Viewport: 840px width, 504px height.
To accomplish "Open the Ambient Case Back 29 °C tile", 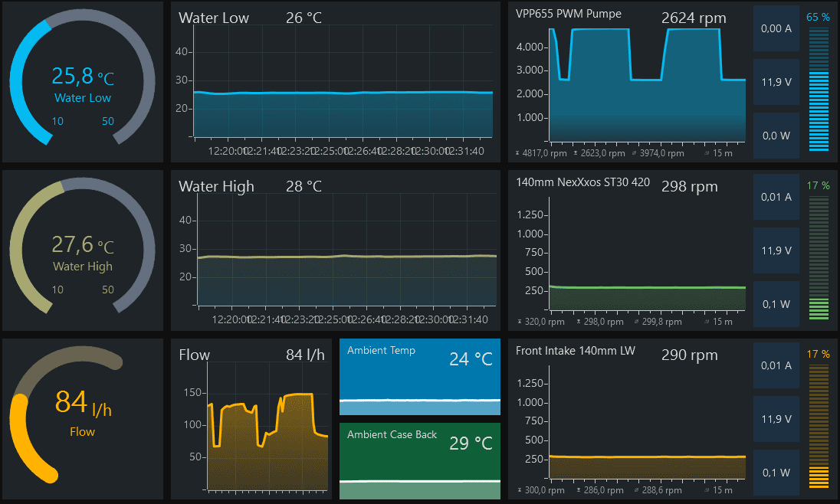I will [x=420, y=461].
